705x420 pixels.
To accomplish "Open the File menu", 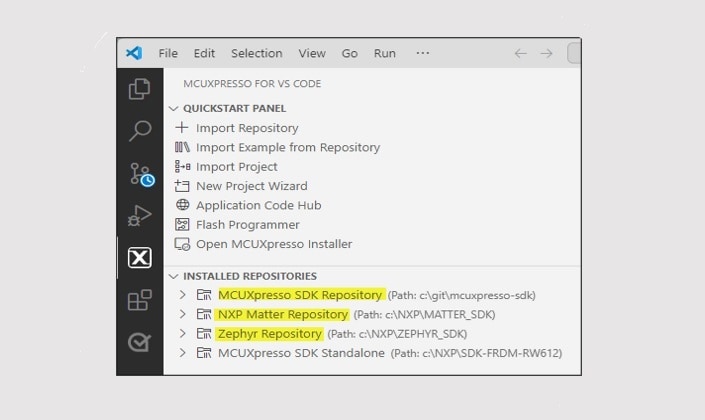I will tap(168, 54).
